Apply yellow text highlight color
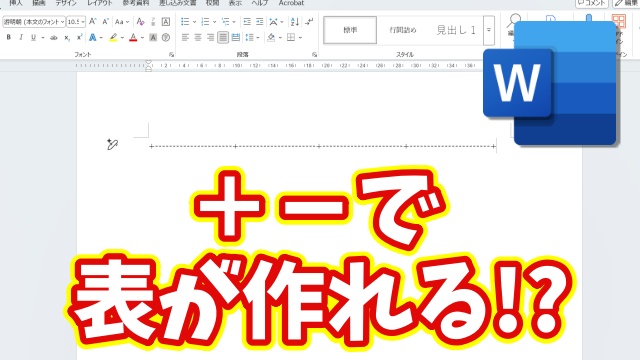This screenshot has width=640, height=360. [x=113, y=38]
